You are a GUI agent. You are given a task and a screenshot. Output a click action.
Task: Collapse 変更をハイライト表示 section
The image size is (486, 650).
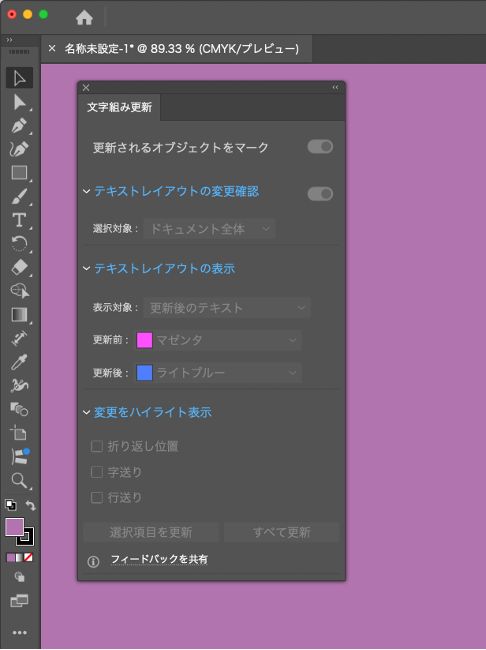tap(86, 412)
